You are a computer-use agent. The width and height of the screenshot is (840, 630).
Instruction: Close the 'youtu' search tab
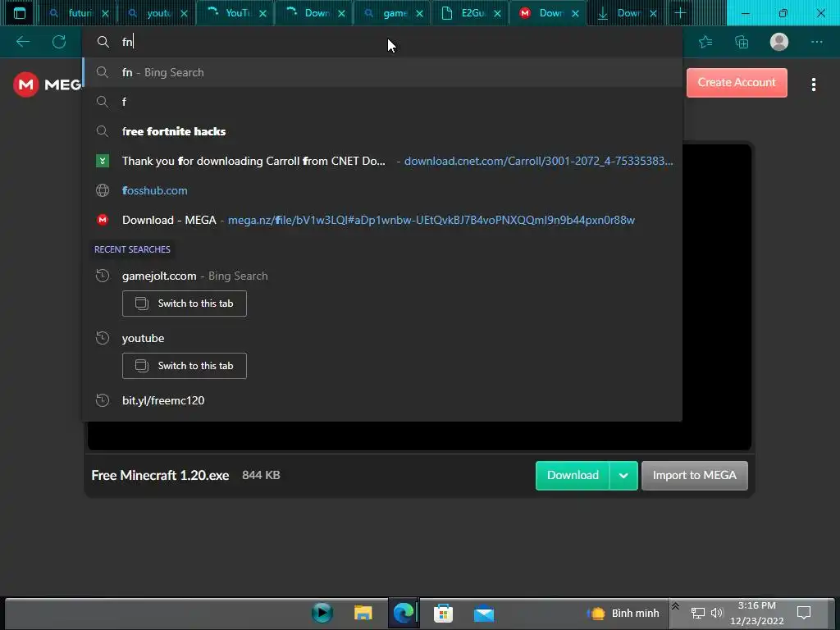[185, 13]
